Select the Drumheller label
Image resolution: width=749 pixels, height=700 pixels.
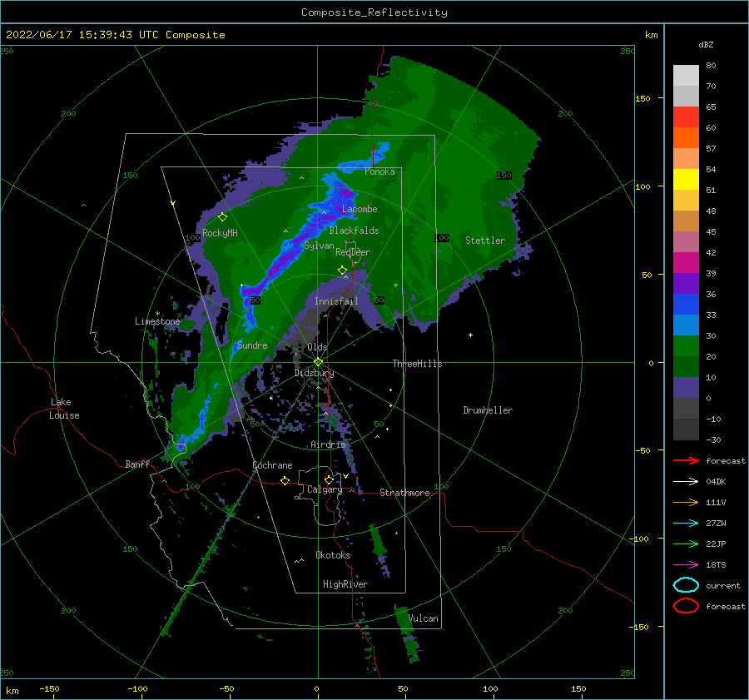pos(488,410)
